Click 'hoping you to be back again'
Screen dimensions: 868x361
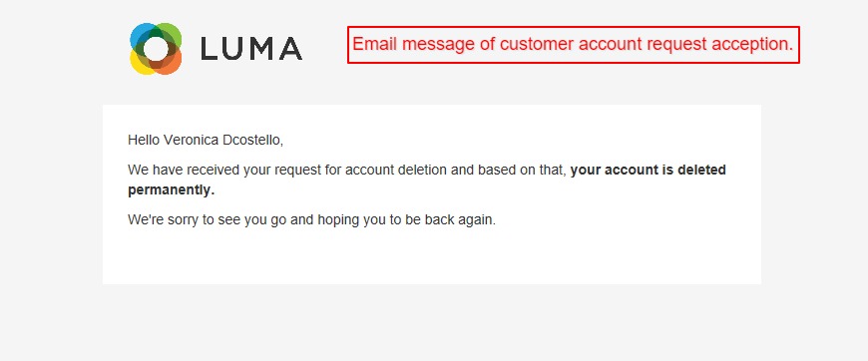pos(407,219)
